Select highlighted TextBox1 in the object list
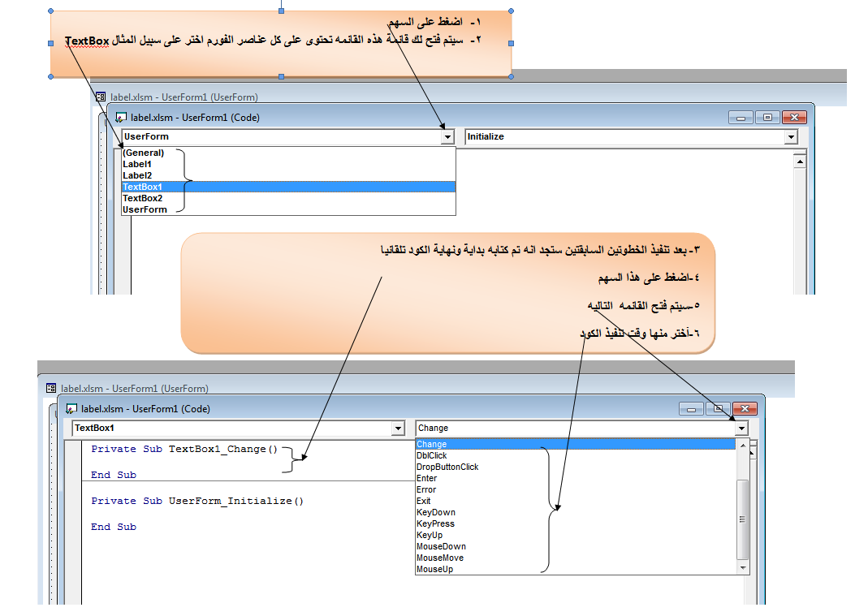The height and width of the screenshot is (616, 868). (288, 187)
